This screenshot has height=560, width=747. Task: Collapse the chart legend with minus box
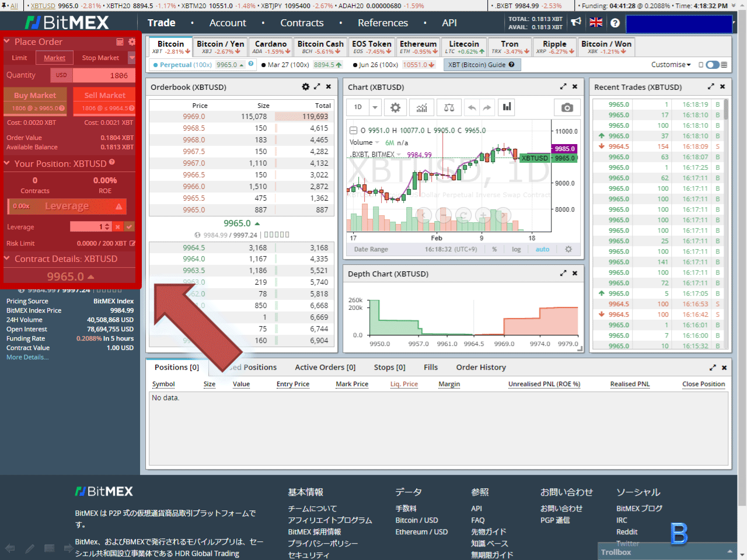(x=353, y=131)
